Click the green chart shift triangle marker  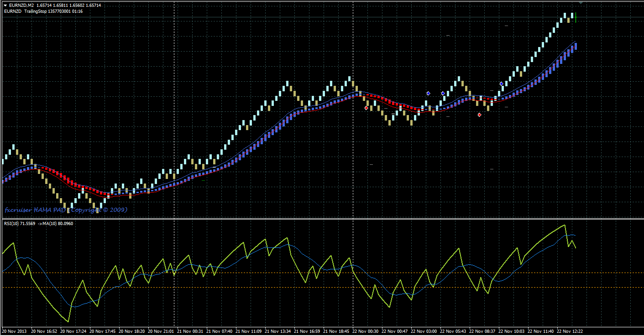tap(581, 3)
